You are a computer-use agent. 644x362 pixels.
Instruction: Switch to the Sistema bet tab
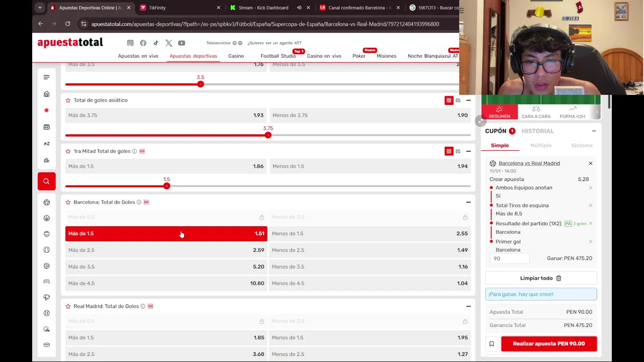point(582,145)
